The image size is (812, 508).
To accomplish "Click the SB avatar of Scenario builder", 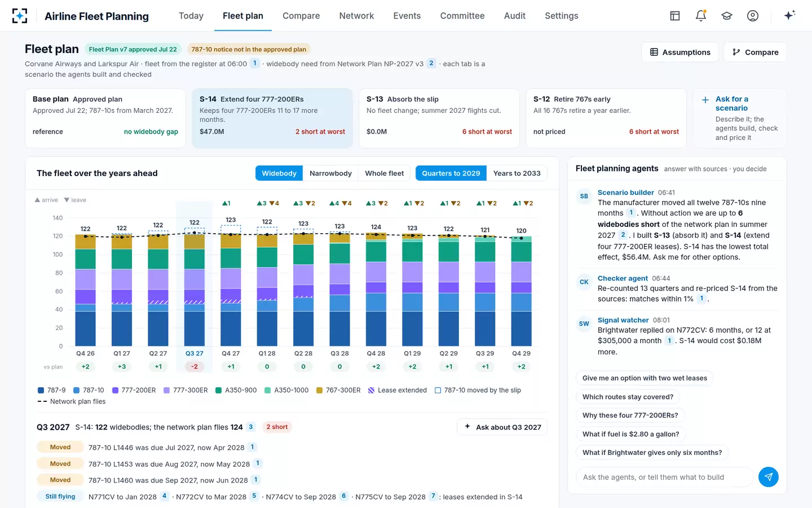I will [584, 196].
